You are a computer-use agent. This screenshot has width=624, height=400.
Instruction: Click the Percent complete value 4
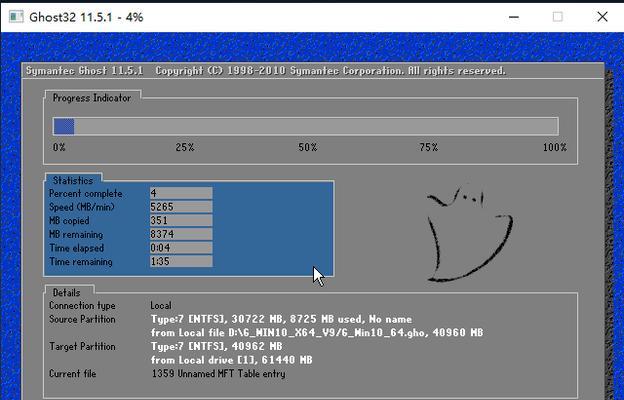[181, 193]
